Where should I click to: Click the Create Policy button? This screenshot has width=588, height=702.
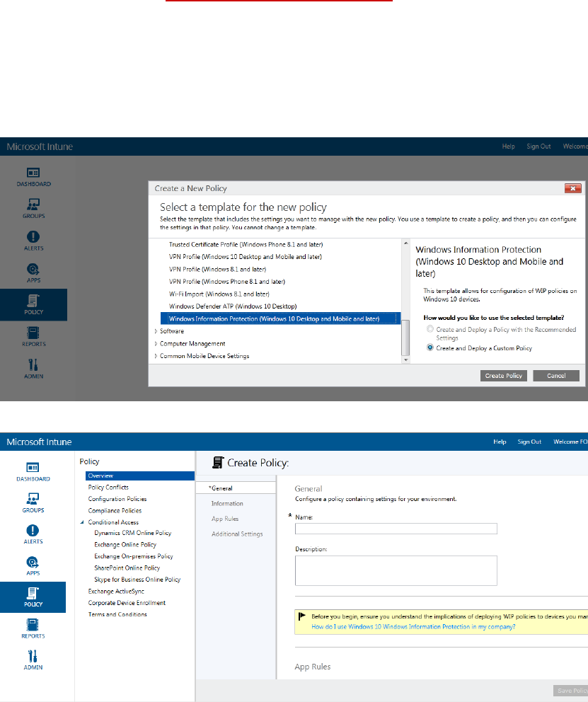(x=503, y=376)
